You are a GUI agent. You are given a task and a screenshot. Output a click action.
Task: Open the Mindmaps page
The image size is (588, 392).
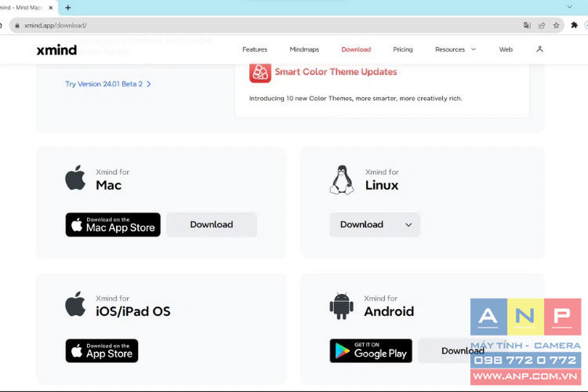304,49
